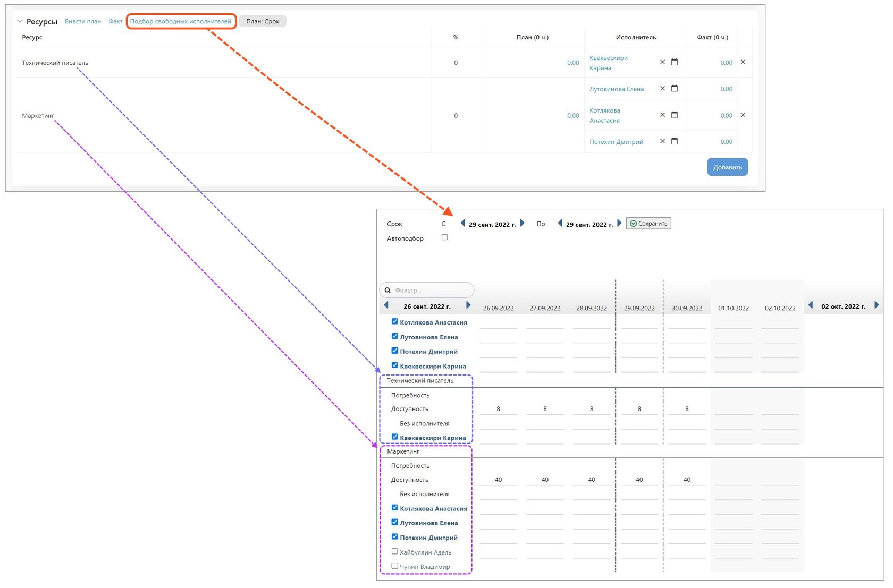
Task: Select the 26.09.2022 date column header
Action: point(498,308)
